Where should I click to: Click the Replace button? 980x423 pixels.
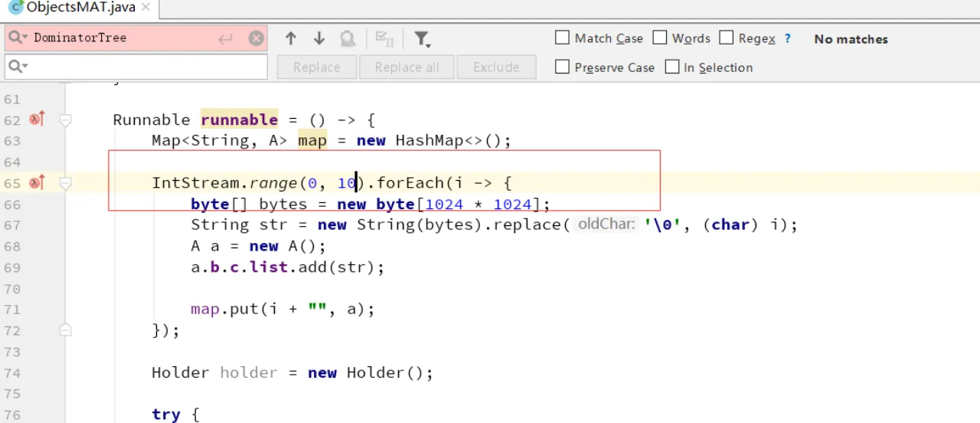316,67
